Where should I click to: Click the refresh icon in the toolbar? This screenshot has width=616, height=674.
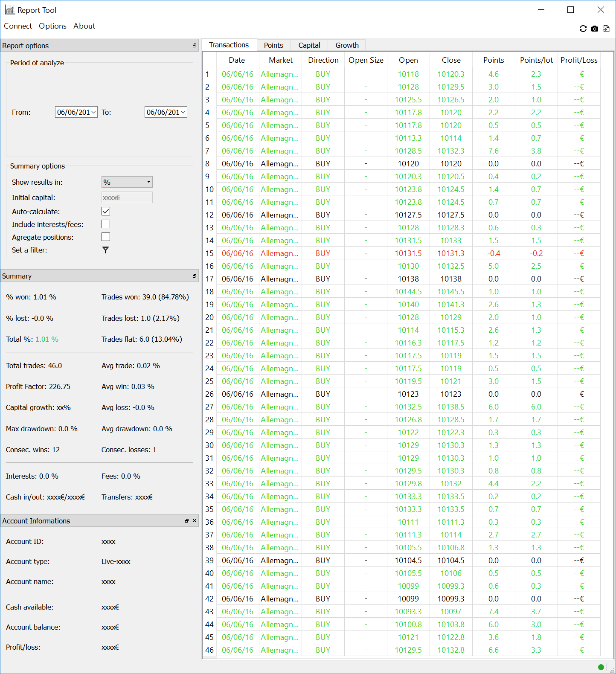[583, 29]
